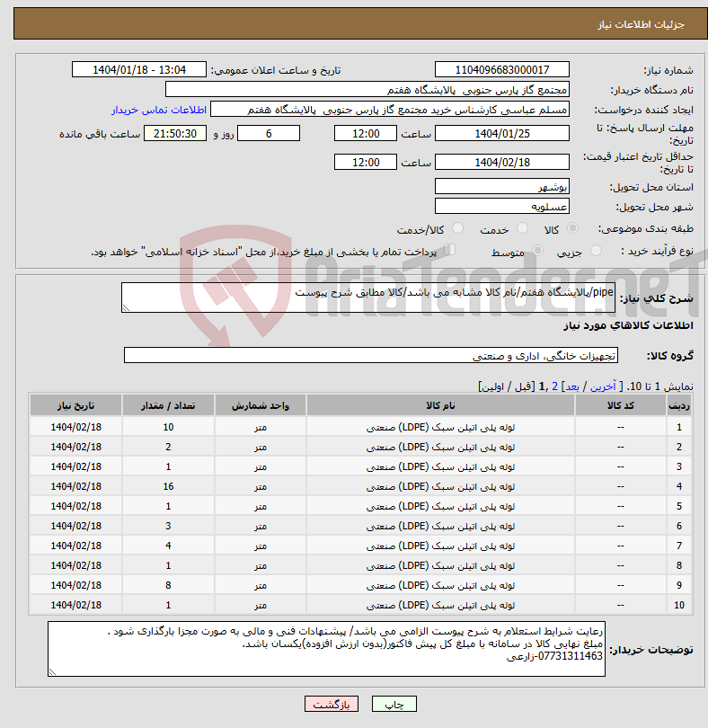Click the public announcement date field

pos(138,69)
